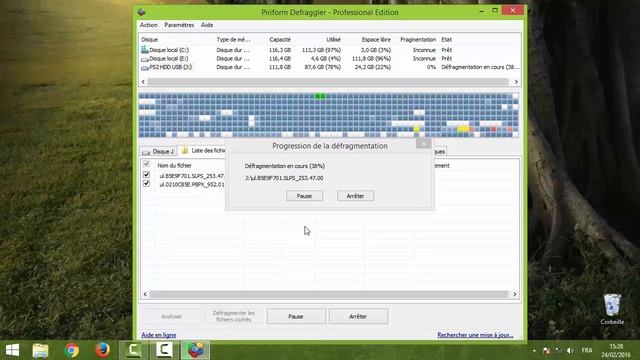Launch Firefox from taskbar

click(102, 350)
